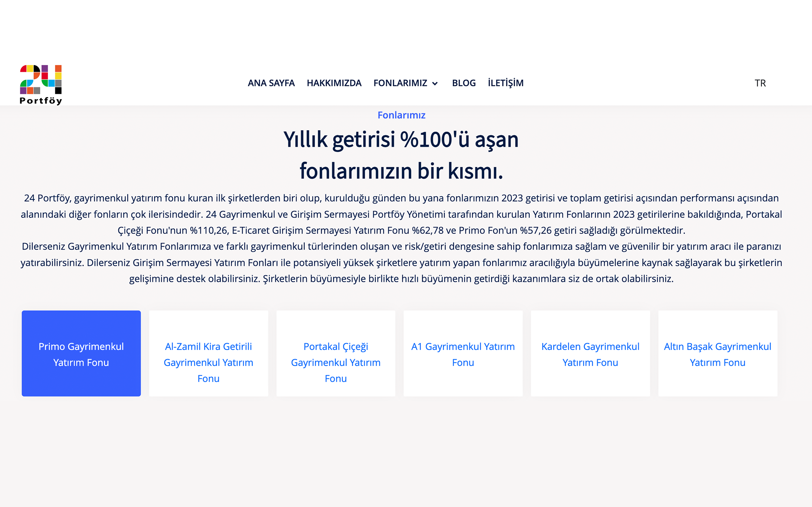Open A1 Gayrimenkul Yatırım Fonu details
The width and height of the screenshot is (812, 507).
tap(463, 354)
